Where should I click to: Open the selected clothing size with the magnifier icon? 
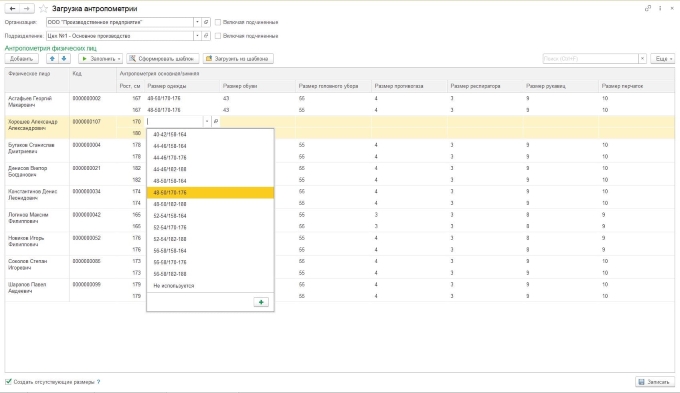(x=216, y=121)
